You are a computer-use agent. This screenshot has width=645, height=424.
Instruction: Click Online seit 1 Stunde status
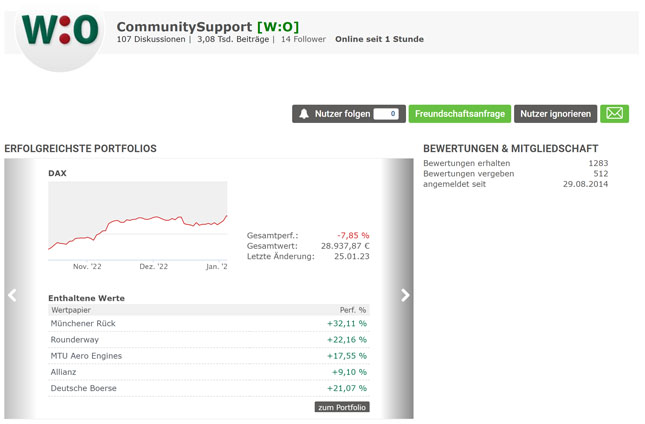coord(379,39)
